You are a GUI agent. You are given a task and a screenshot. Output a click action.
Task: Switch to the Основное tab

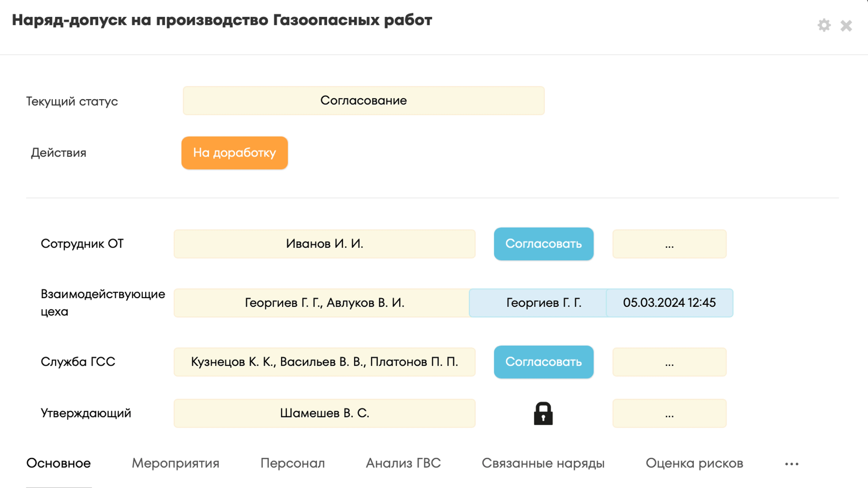pyautogui.click(x=59, y=463)
